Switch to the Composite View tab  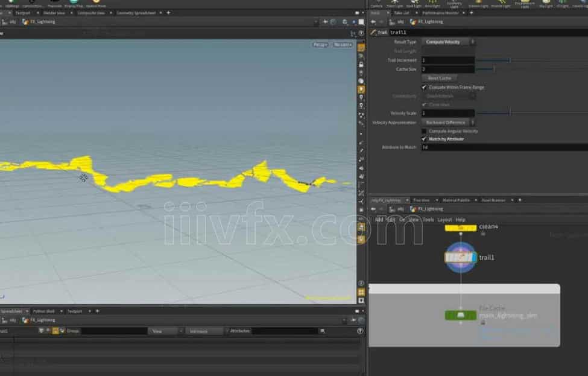coord(91,13)
